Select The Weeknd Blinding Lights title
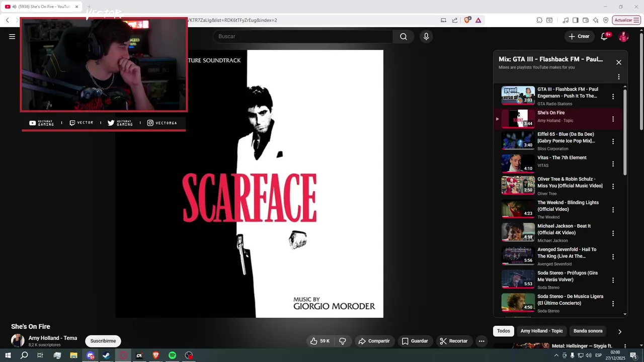The width and height of the screenshot is (644, 362). click(568, 206)
